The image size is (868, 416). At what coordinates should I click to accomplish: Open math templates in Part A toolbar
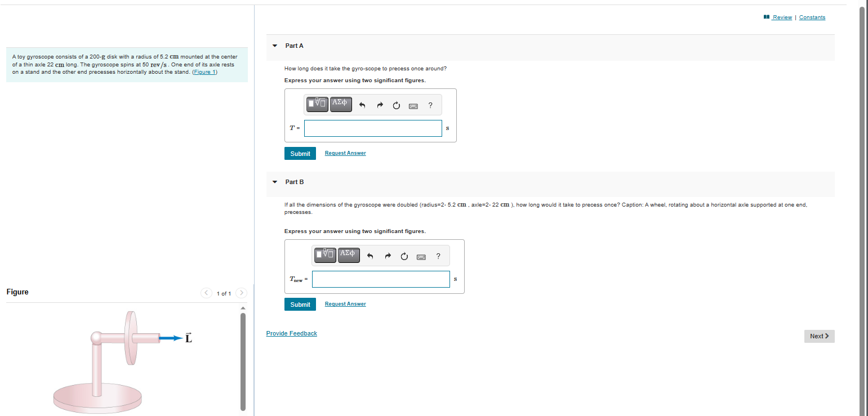point(318,104)
